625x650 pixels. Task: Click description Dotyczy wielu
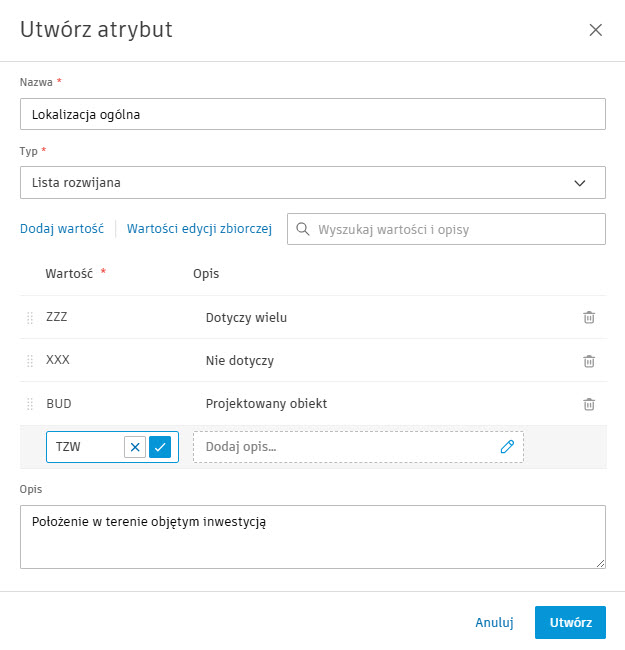tap(246, 318)
